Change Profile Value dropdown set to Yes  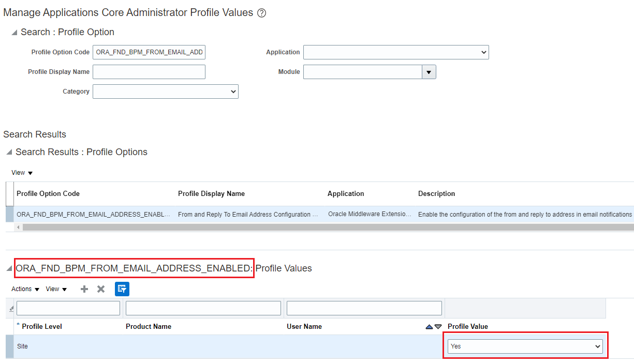525,346
